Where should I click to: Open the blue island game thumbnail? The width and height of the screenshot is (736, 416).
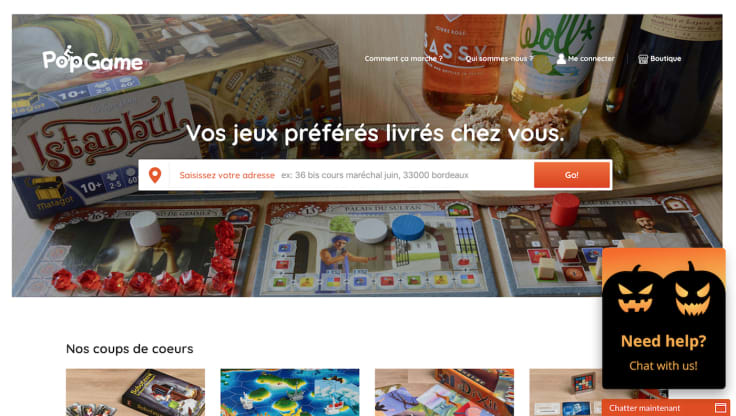point(290,392)
